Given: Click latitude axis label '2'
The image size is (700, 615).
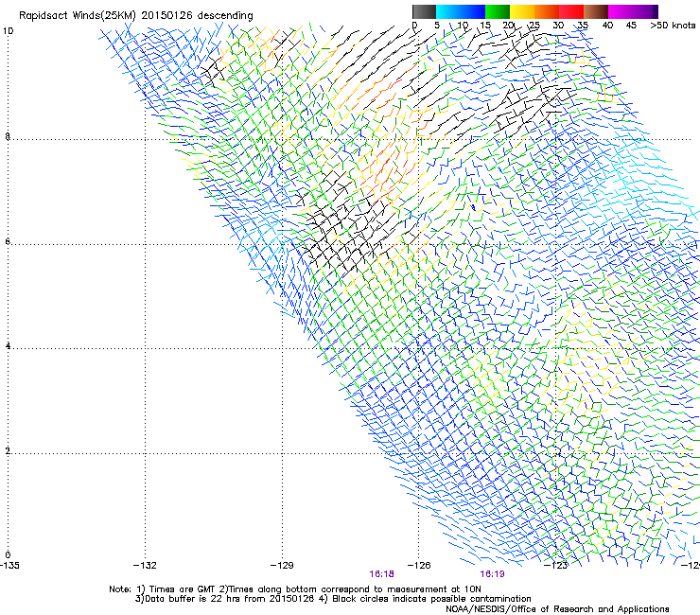Looking at the screenshot, I should tap(8, 451).
